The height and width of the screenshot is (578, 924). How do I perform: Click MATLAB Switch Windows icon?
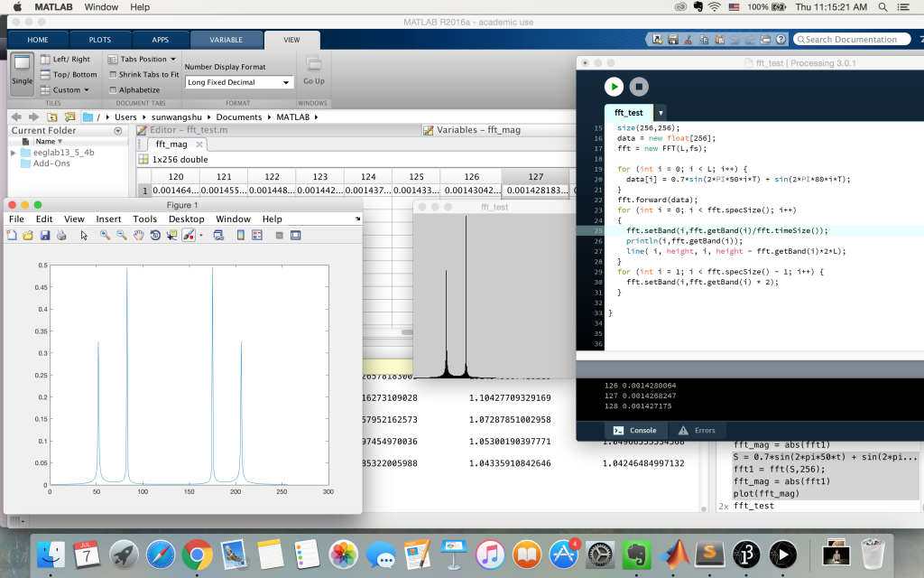765,40
